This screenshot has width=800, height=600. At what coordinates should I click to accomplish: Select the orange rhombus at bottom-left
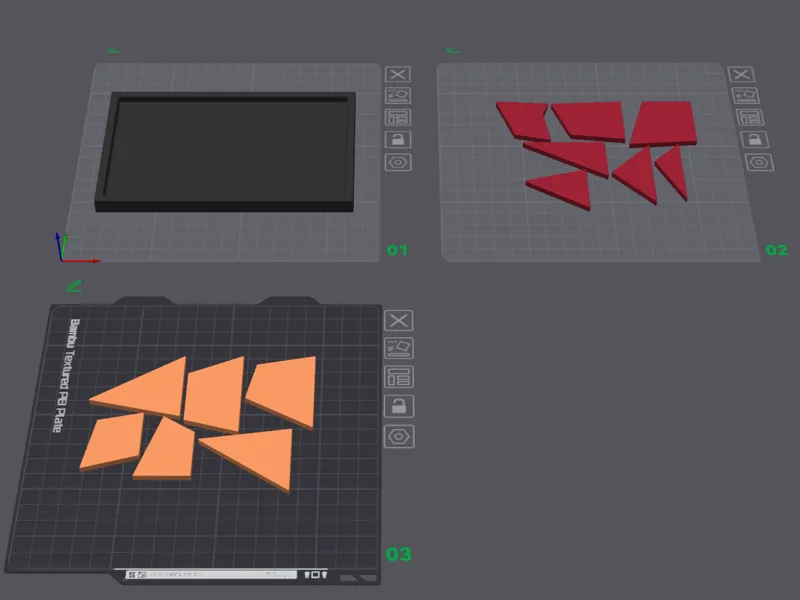(113, 441)
